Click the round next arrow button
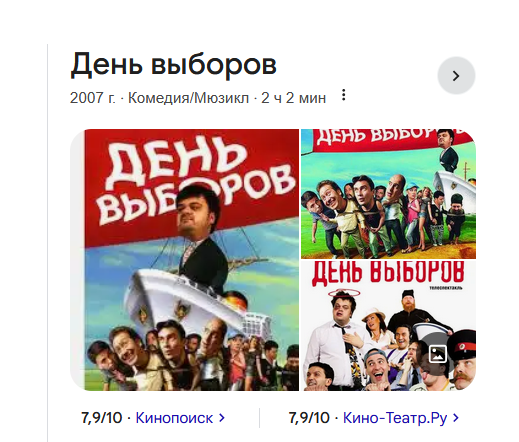 (x=456, y=76)
